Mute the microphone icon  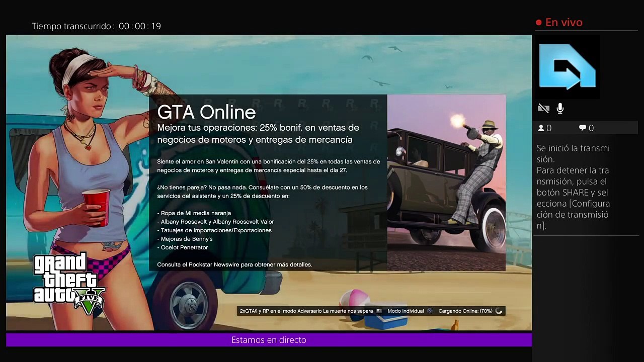click(x=560, y=108)
